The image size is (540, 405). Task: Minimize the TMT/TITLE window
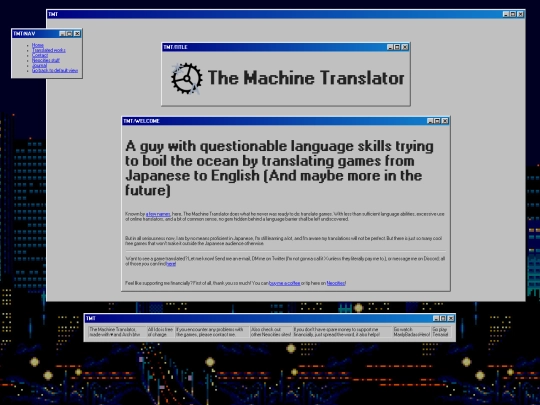(390, 47)
